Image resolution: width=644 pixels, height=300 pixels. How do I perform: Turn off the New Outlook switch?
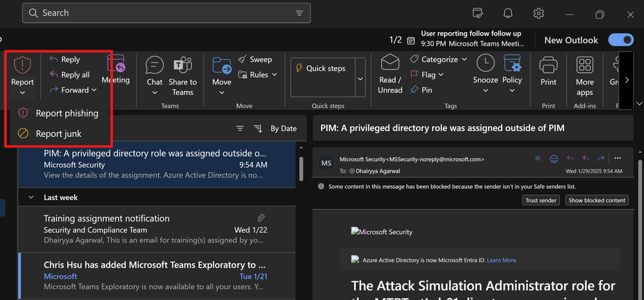[621, 40]
